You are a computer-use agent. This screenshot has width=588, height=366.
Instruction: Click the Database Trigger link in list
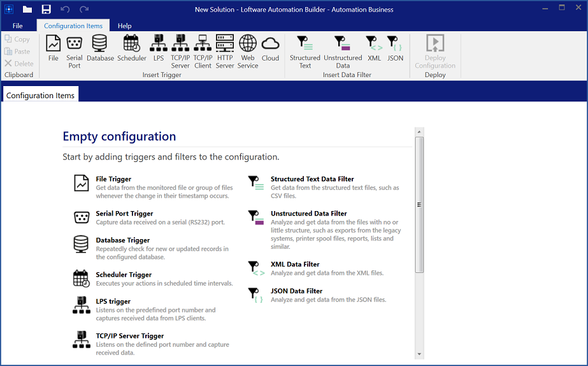pos(122,240)
